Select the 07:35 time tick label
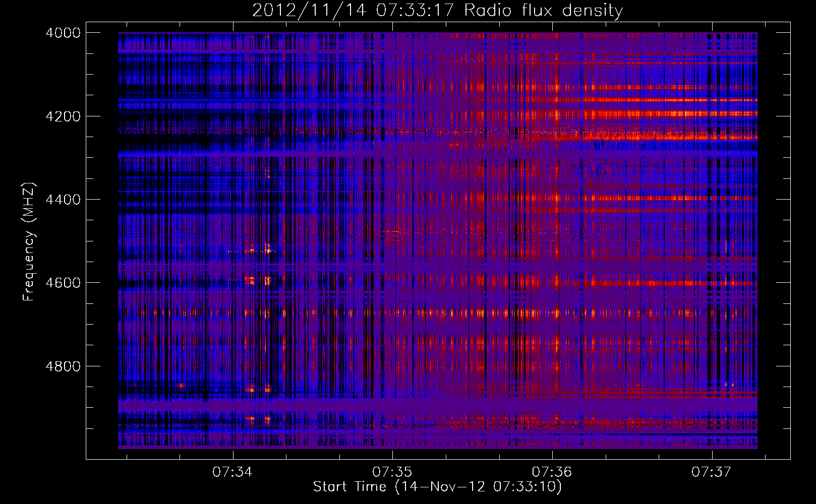Viewport: 816px width, 504px height. point(392,472)
